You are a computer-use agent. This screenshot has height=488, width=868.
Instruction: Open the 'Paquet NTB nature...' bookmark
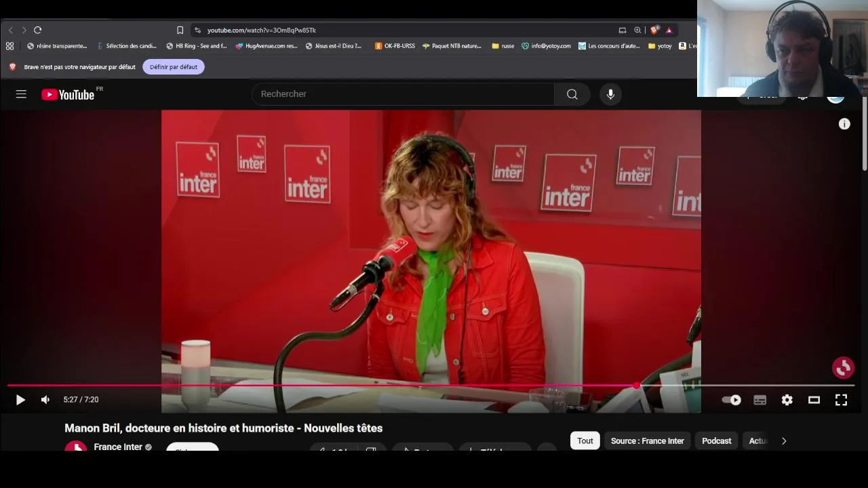452,46
